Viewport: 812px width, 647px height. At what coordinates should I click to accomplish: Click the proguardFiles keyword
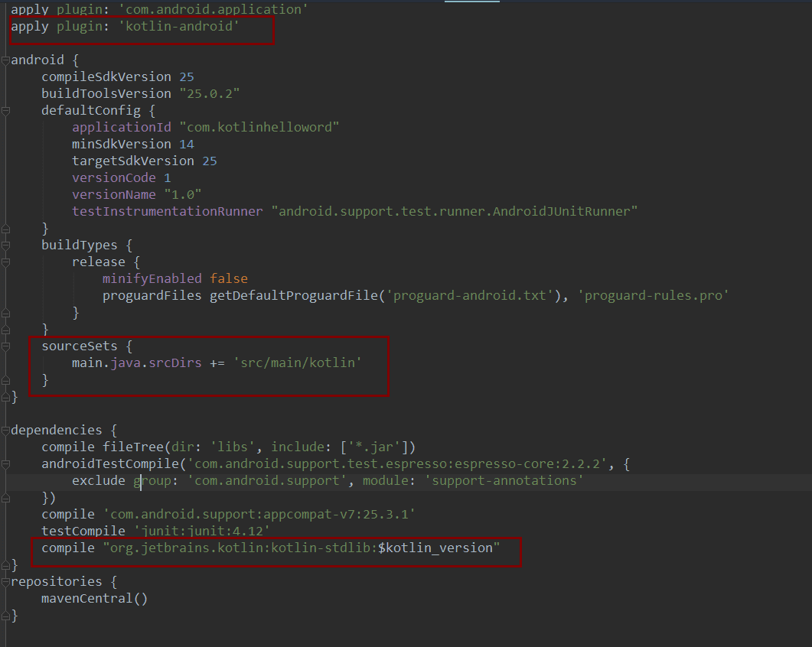pos(152,295)
